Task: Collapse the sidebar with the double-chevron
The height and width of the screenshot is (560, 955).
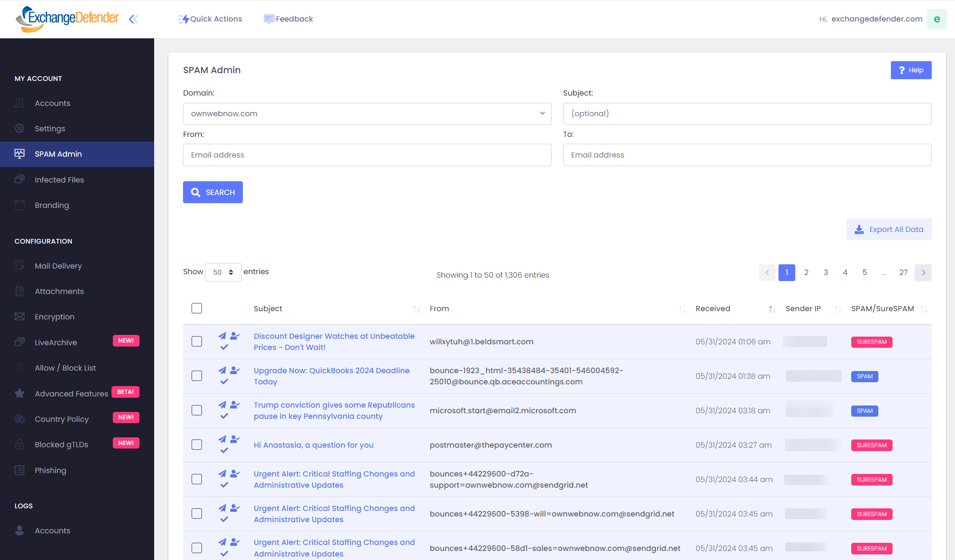Action: click(133, 19)
